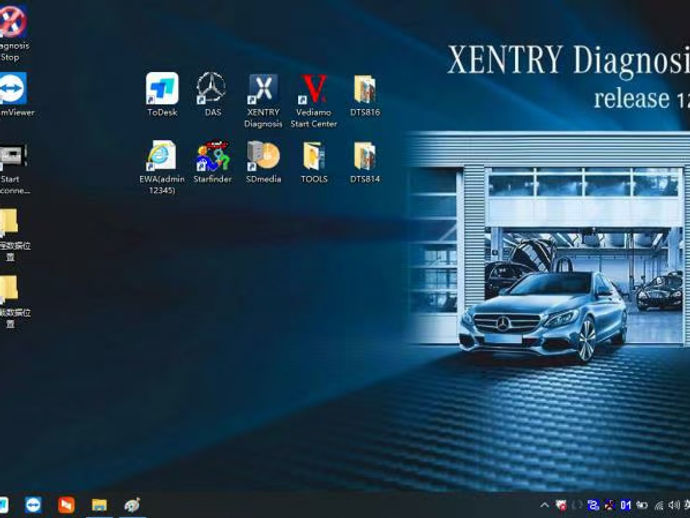Open the ToDesk desktop shortcut
This screenshot has height=518, width=690.
click(x=162, y=94)
